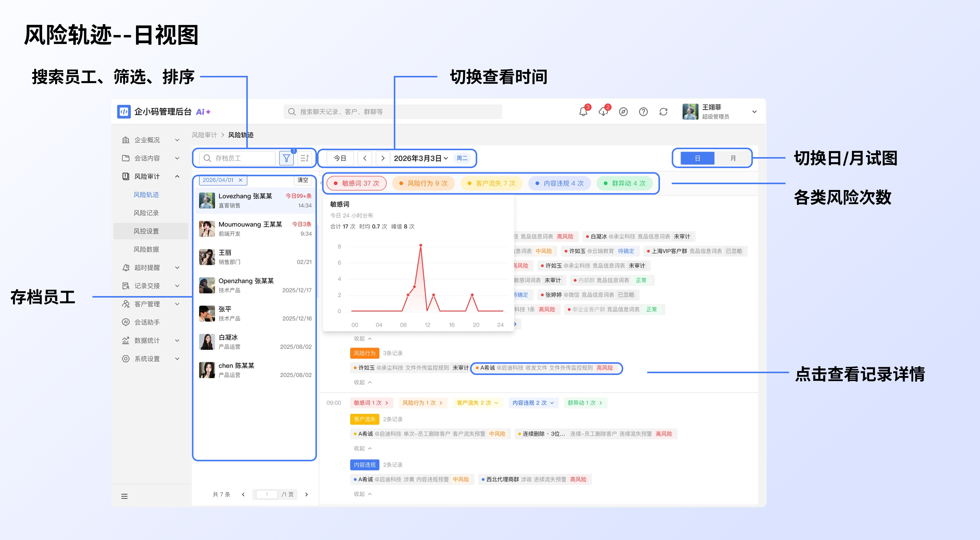The image size is (980, 540).
Task: Click the compass explore icon
Action: coord(623,112)
